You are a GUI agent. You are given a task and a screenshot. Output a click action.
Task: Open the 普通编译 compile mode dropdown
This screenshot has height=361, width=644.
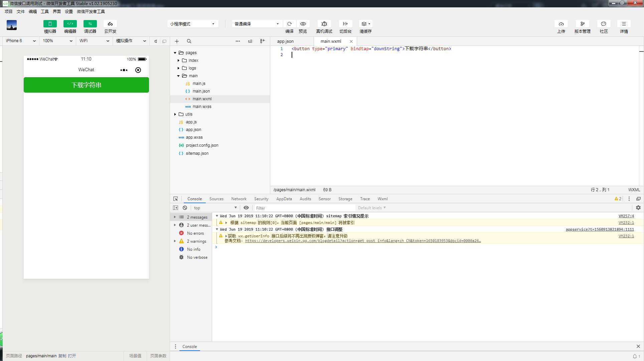257,24
